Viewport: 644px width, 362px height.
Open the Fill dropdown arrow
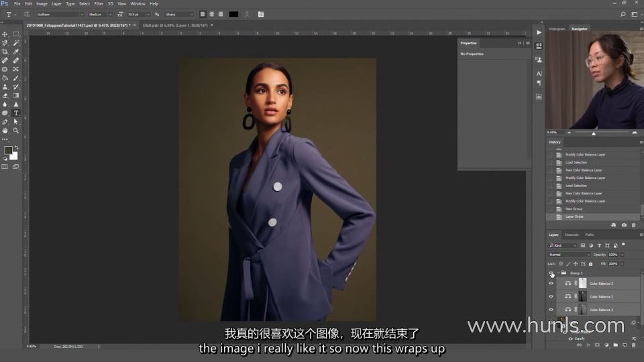pyautogui.click(x=623, y=264)
